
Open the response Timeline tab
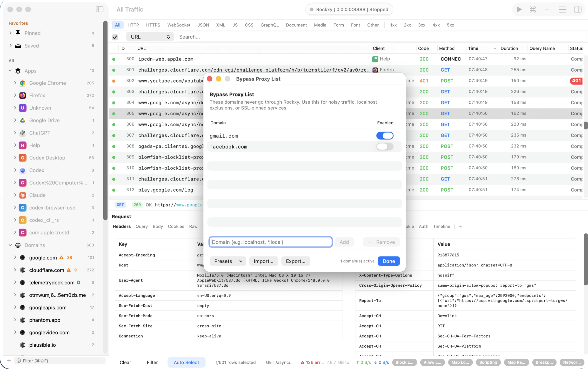pyautogui.click(x=441, y=227)
